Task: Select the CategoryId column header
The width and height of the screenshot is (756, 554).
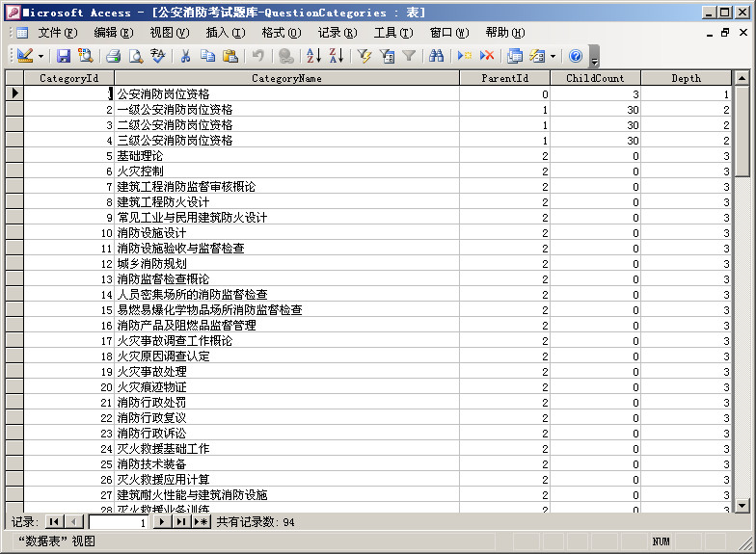Action: (x=69, y=78)
